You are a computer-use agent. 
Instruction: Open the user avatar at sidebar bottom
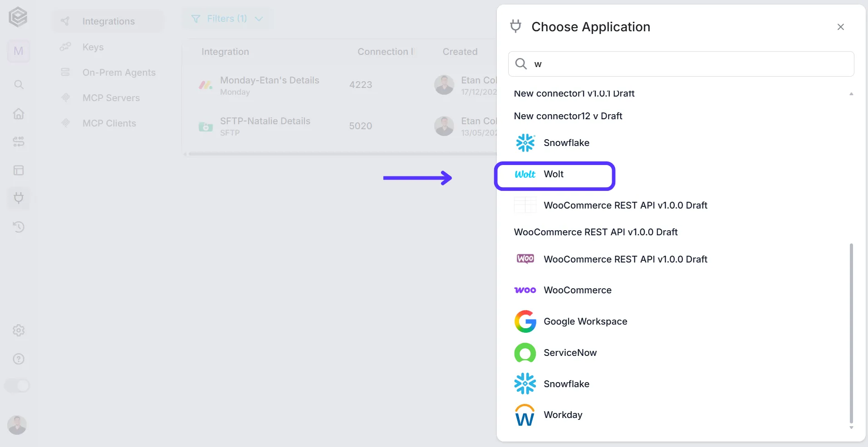17,425
